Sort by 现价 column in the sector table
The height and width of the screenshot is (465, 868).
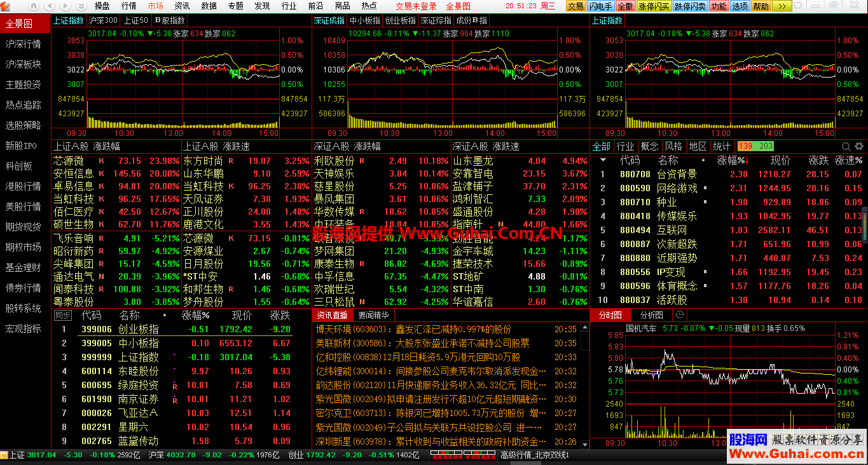[781, 160]
